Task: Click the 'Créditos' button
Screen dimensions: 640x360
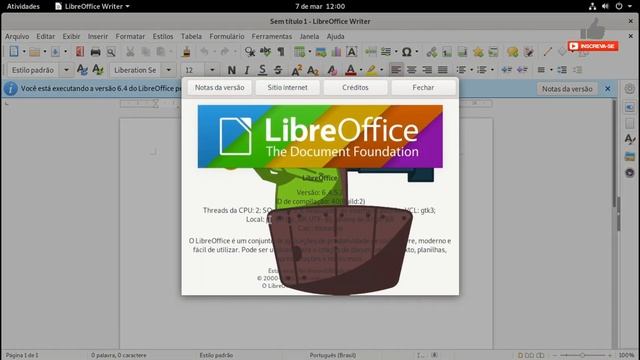Action: [355, 87]
